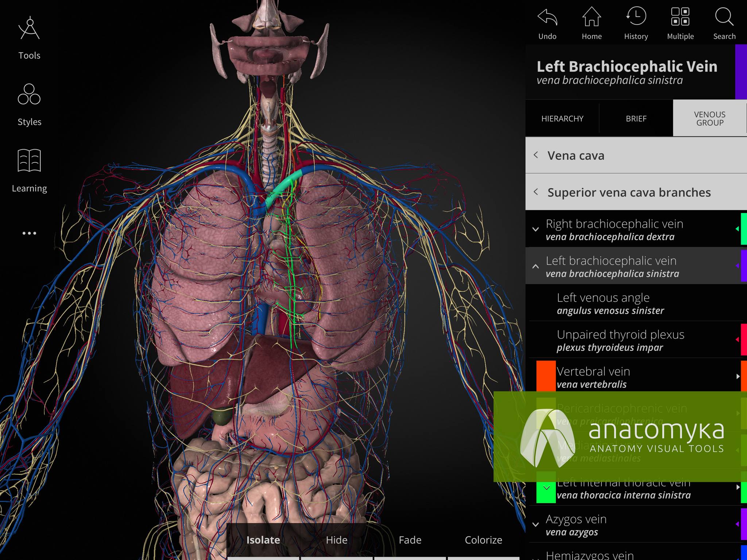Open Search magnifier icon
The height and width of the screenshot is (560, 747).
(x=724, y=17)
